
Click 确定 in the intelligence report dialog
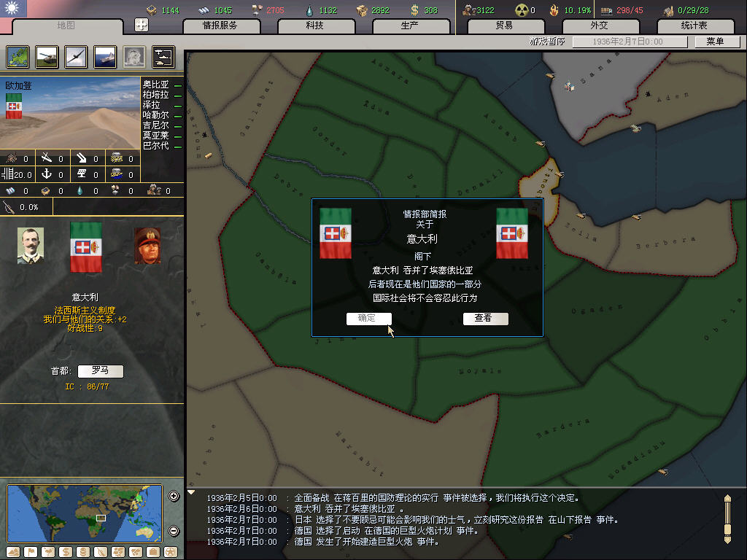368,318
